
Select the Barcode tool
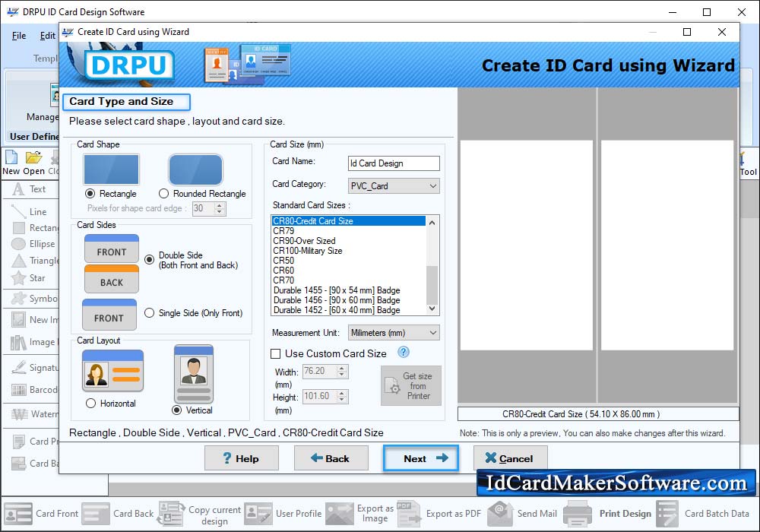coord(35,390)
